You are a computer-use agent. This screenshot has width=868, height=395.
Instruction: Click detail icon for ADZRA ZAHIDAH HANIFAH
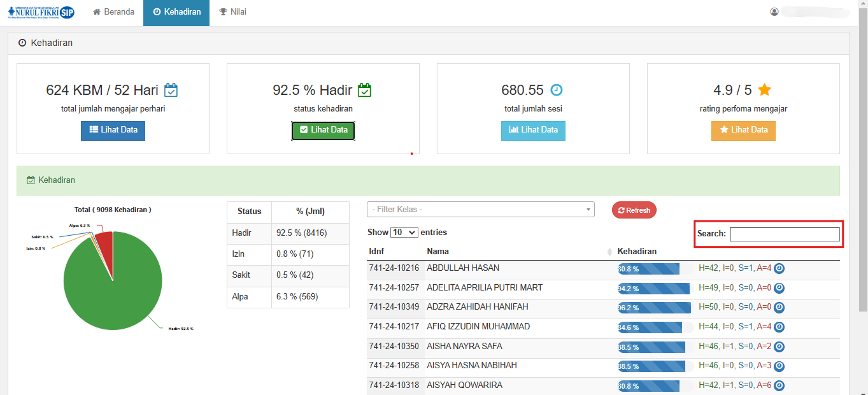[x=779, y=307]
